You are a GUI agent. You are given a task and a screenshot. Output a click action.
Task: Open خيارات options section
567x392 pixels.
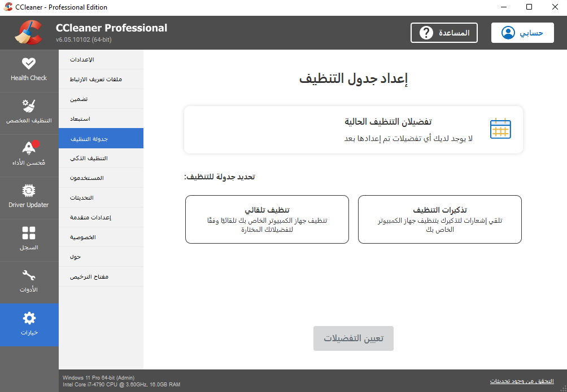[x=29, y=325]
